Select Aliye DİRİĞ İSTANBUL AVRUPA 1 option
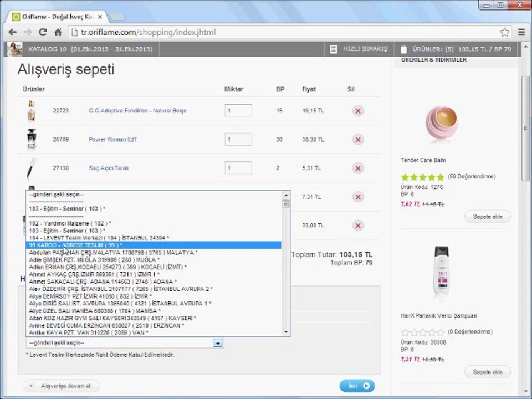Screen dimensions: 532x399 point(154,303)
